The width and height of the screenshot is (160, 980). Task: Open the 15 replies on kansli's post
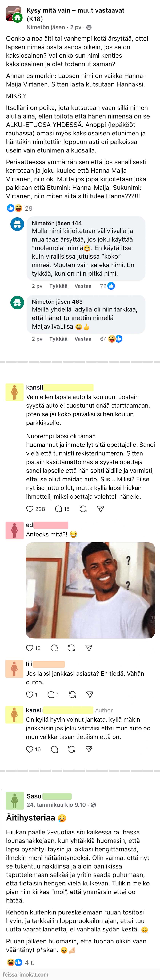click(62, 509)
